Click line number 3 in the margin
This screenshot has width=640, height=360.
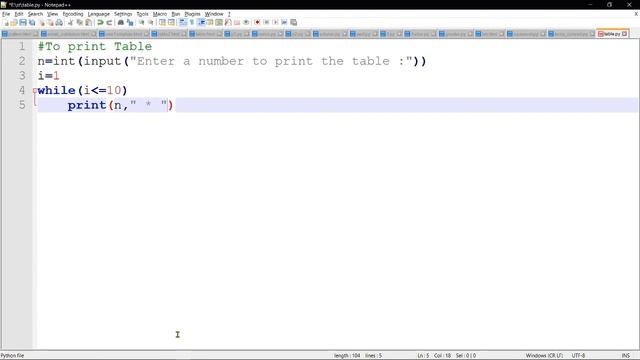pos(22,76)
